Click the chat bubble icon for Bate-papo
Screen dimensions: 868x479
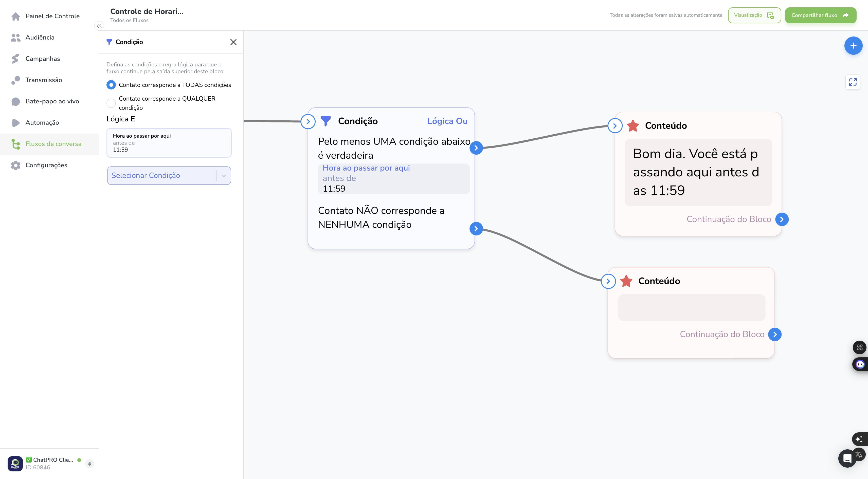pos(15,101)
